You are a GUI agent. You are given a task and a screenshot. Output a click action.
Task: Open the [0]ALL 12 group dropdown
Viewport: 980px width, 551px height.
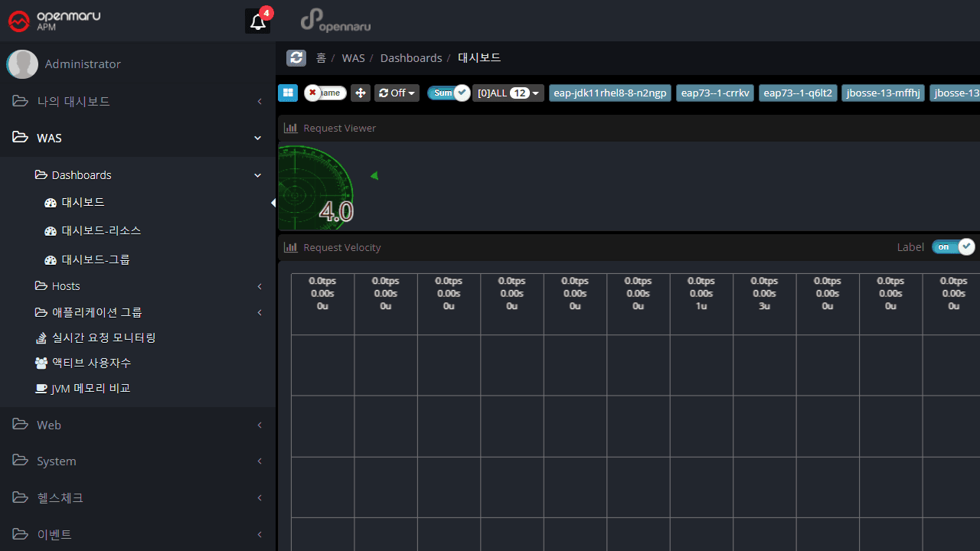(x=508, y=93)
